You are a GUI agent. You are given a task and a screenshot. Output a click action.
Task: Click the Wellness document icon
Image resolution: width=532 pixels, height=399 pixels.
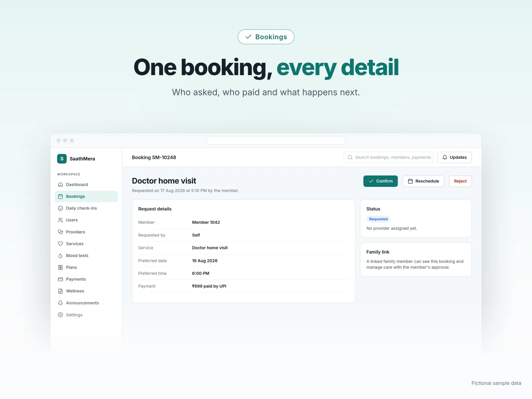click(61, 291)
